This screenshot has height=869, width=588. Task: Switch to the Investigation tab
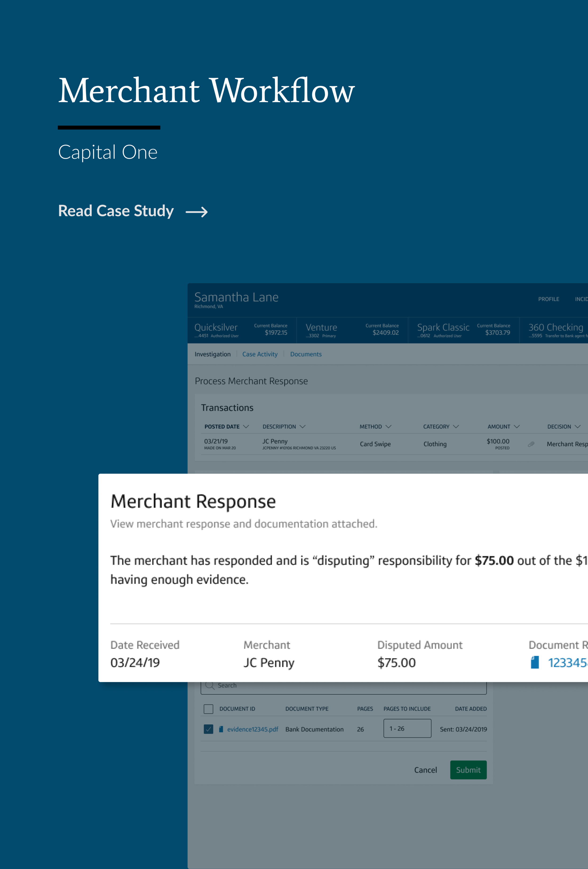coord(212,354)
